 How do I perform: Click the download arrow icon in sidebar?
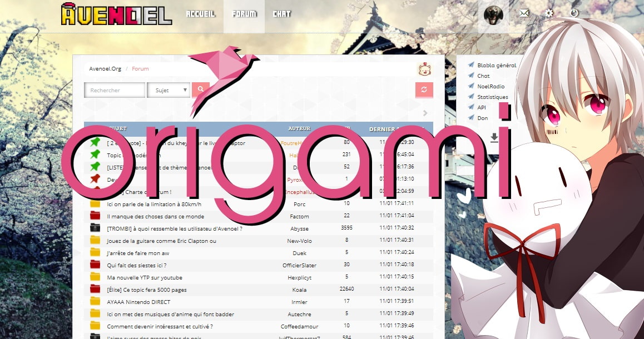[x=494, y=137]
